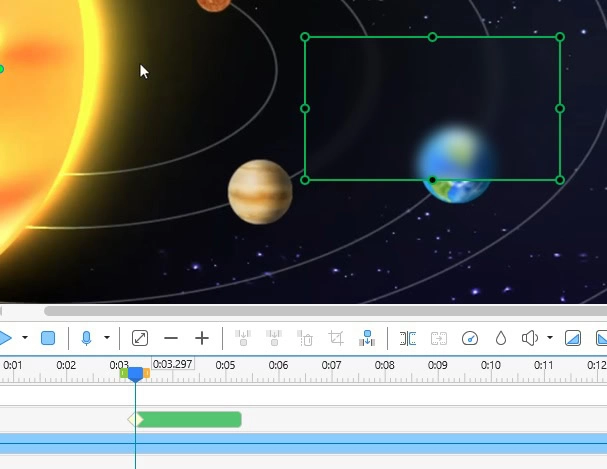Image resolution: width=607 pixels, height=469 pixels.
Task: Click the change playback speed gauge icon
Action: pos(470,338)
